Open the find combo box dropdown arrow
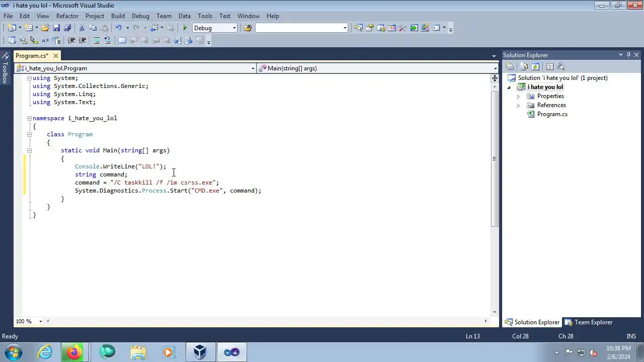The height and width of the screenshot is (362, 644). (x=345, y=28)
